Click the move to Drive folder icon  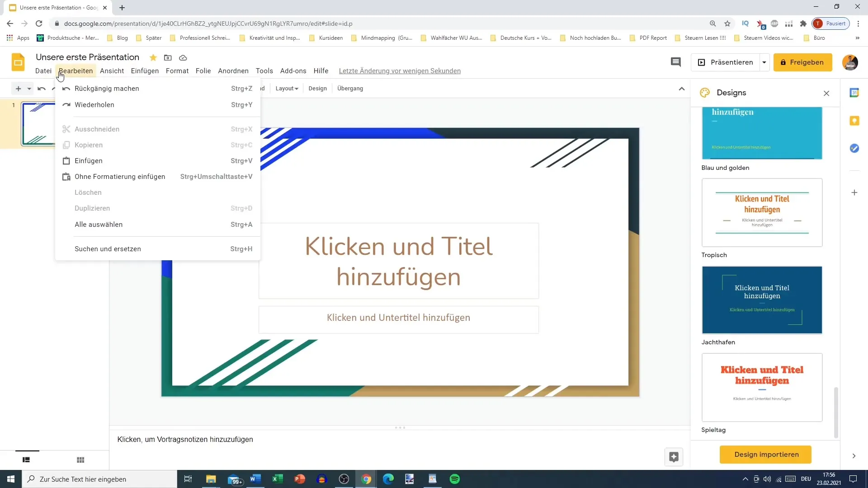pyautogui.click(x=168, y=58)
